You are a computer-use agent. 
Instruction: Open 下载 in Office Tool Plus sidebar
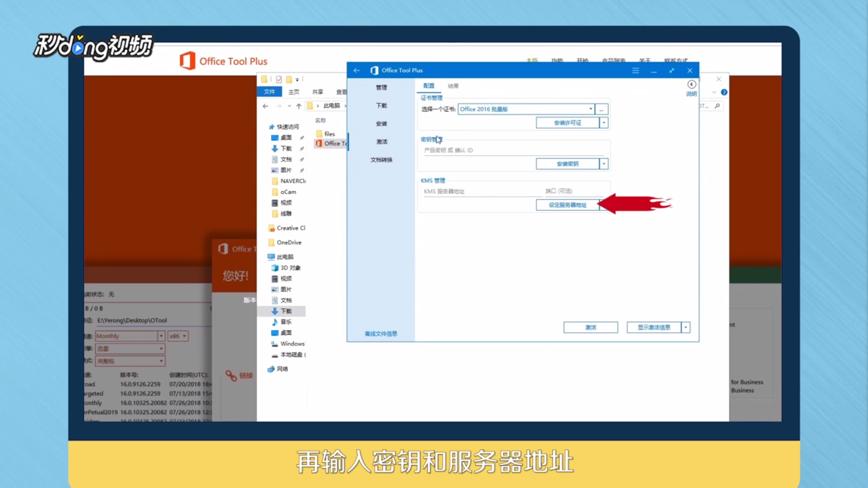click(x=382, y=106)
